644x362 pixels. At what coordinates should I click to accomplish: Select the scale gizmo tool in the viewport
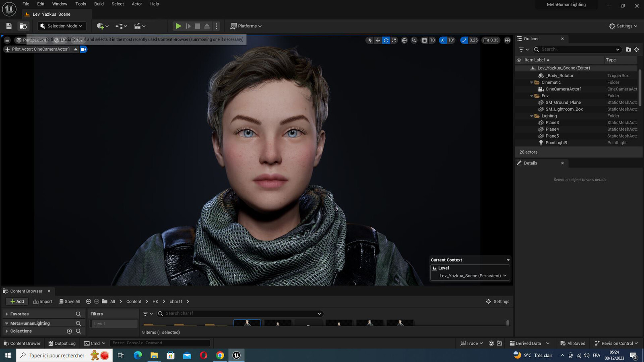tap(394, 40)
